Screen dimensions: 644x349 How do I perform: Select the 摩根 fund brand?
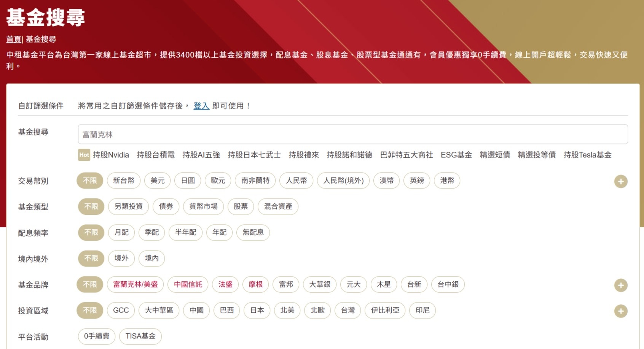pos(255,285)
